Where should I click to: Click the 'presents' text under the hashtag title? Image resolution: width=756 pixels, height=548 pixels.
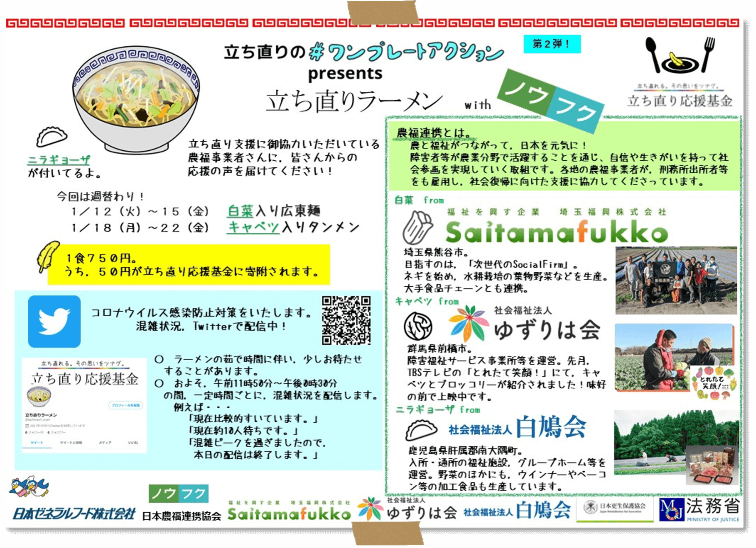345,74
